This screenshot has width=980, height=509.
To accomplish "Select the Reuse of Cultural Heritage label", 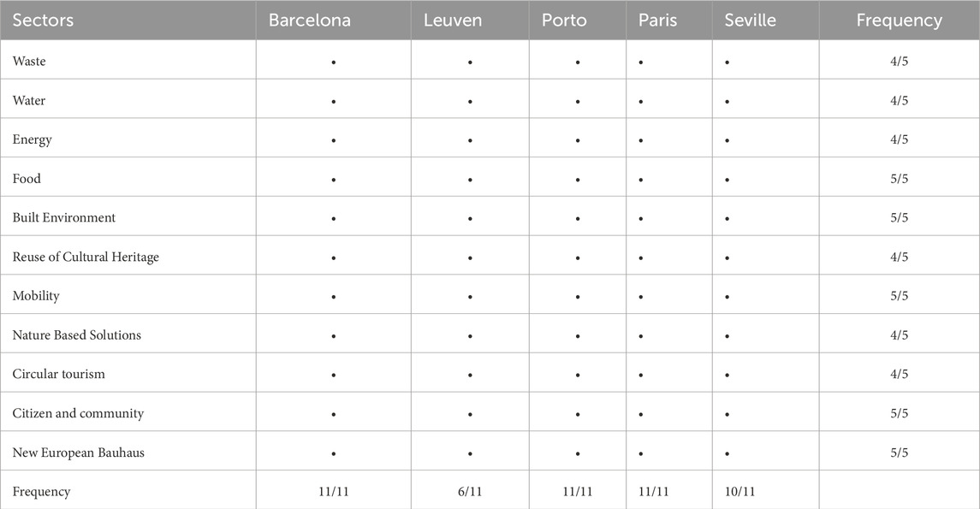I will tap(86, 257).
